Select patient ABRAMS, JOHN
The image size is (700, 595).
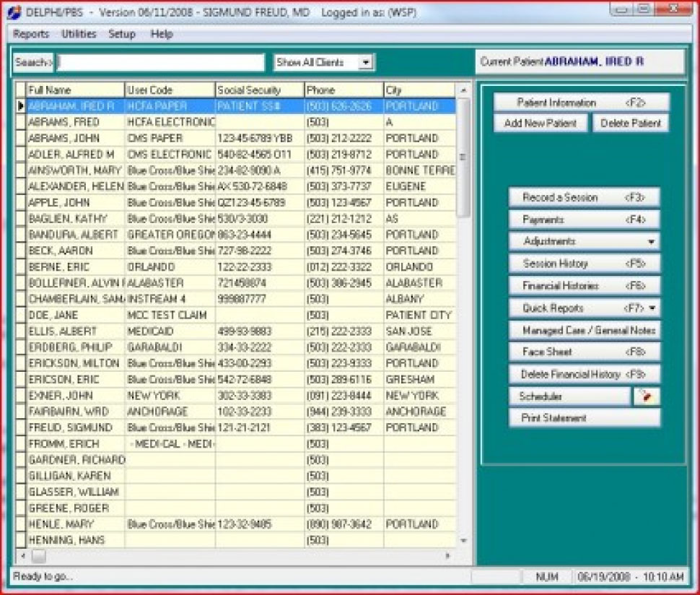76,138
